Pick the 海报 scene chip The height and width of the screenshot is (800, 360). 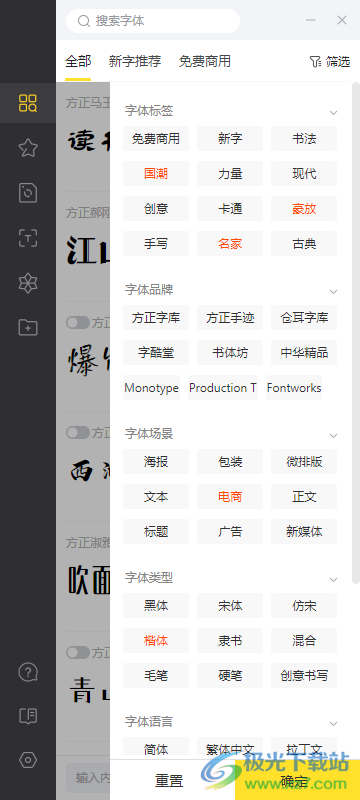click(x=156, y=462)
